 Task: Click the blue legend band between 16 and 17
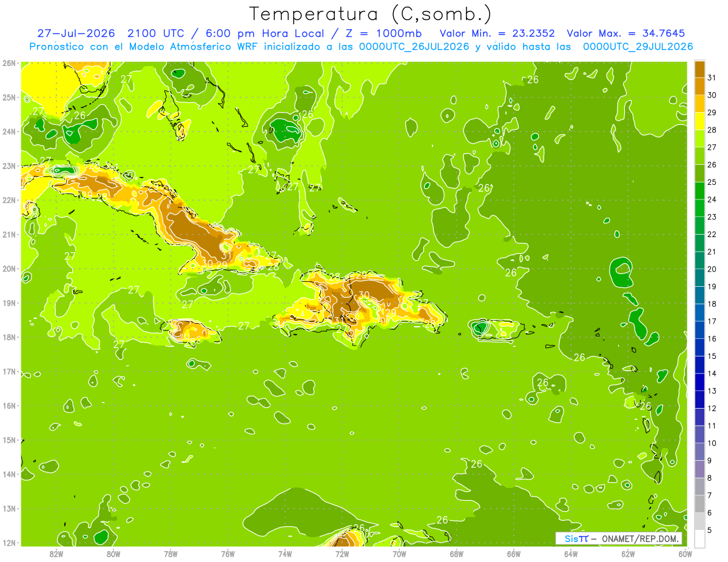tap(699, 330)
